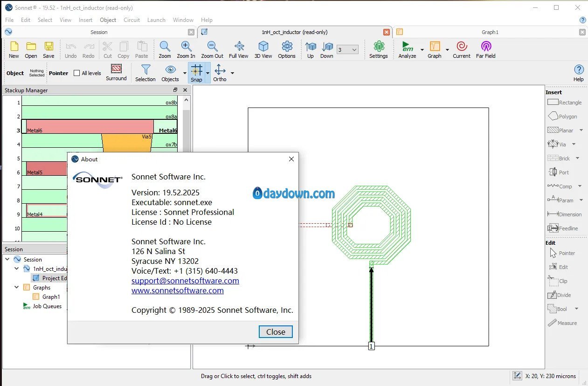Select the Measure tool

click(x=562, y=323)
